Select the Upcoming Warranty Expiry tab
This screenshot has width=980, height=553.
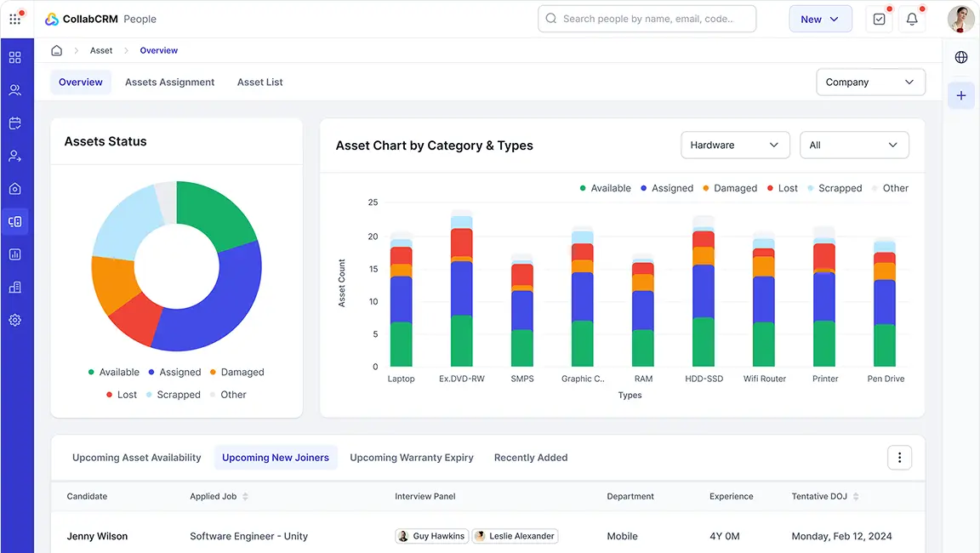click(x=412, y=458)
